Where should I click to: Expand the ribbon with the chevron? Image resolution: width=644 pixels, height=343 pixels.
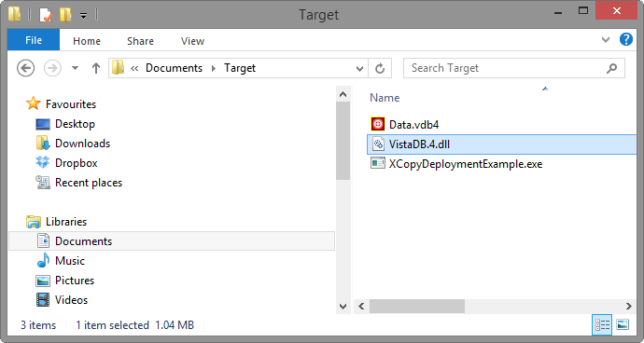click(x=606, y=40)
